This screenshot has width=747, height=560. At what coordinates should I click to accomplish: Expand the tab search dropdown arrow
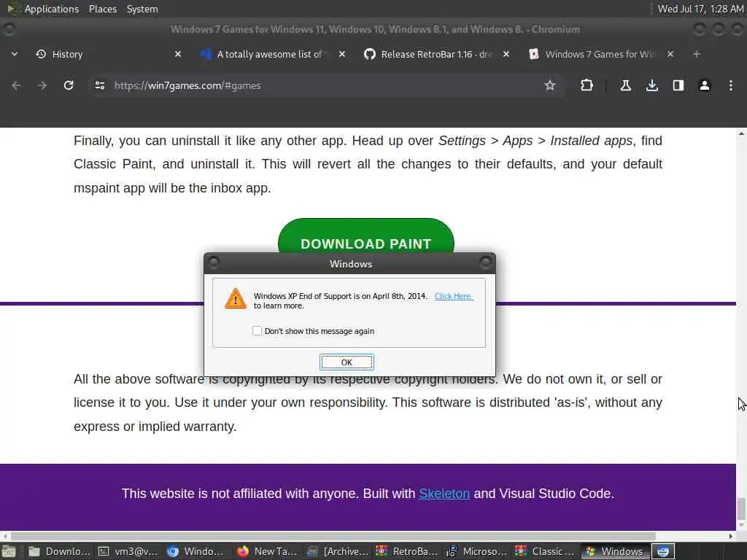[x=15, y=54]
